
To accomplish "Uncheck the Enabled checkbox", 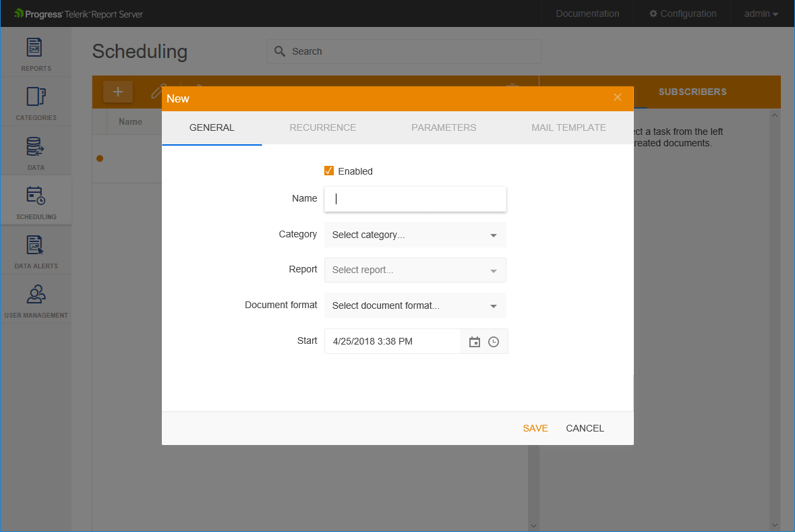I will coord(329,171).
